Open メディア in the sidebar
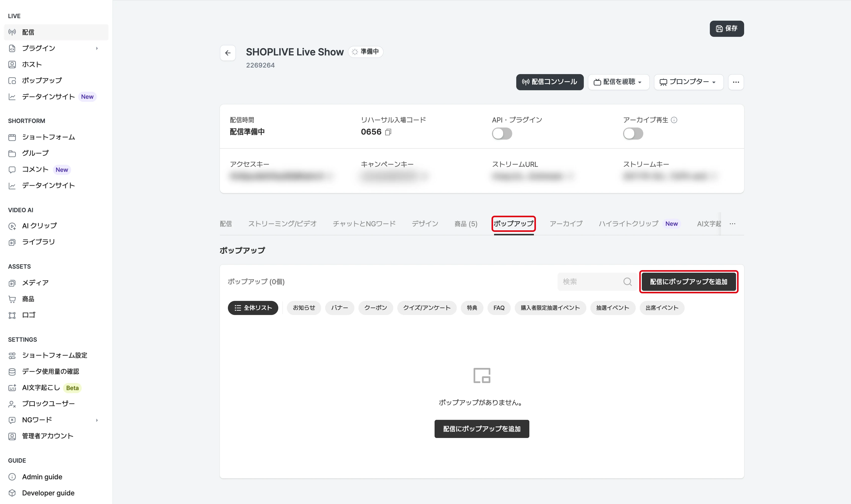851x504 pixels. 56,282
